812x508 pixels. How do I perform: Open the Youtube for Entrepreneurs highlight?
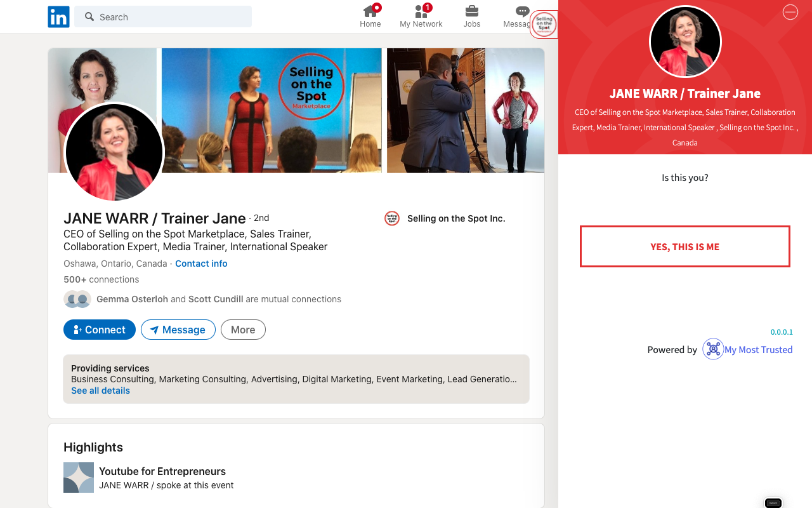tap(162, 471)
